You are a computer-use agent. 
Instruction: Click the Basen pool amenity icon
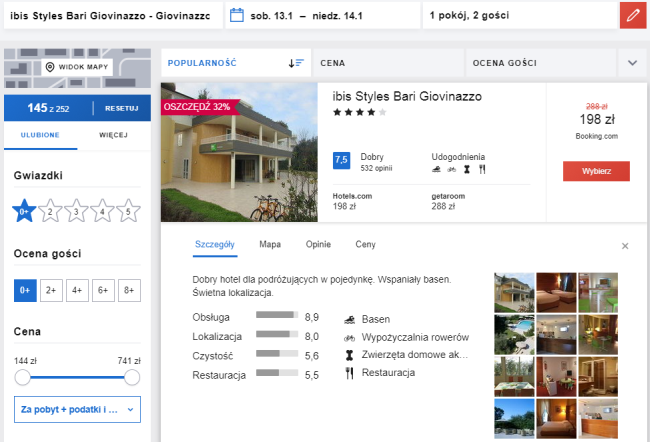pos(350,318)
